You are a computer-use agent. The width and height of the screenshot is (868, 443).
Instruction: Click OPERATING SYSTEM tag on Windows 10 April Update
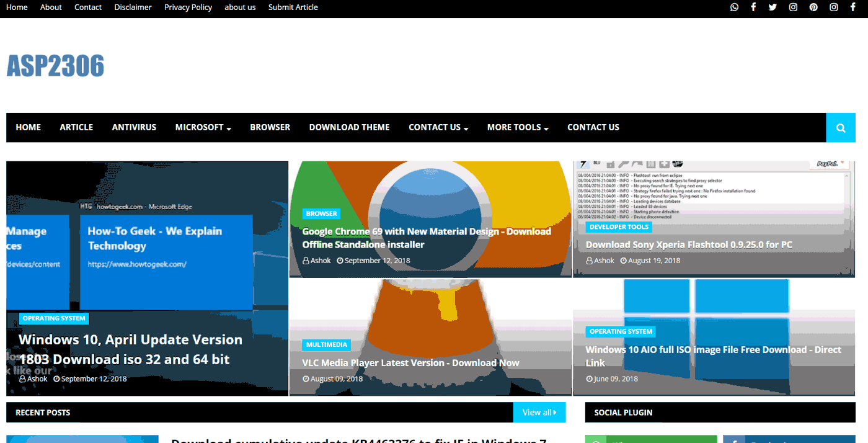tap(54, 318)
